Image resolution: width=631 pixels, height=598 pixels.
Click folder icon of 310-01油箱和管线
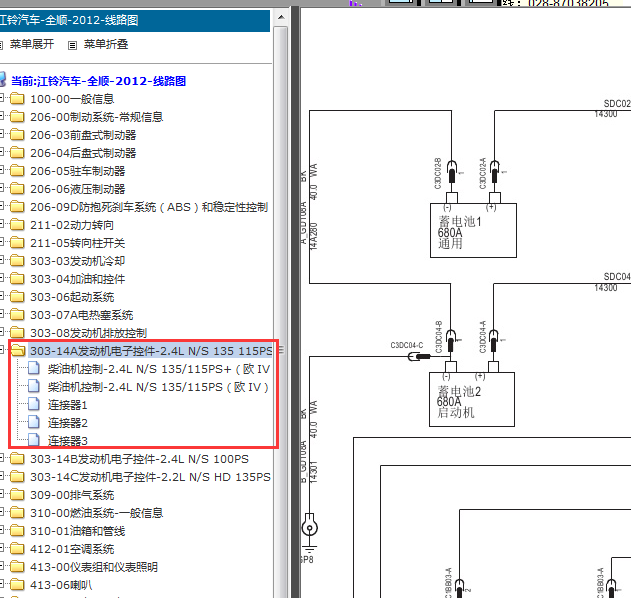pyautogui.click(x=17, y=530)
